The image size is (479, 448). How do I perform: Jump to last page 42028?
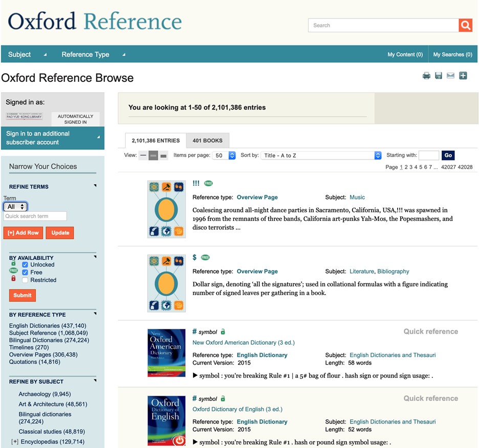click(x=465, y=167)
